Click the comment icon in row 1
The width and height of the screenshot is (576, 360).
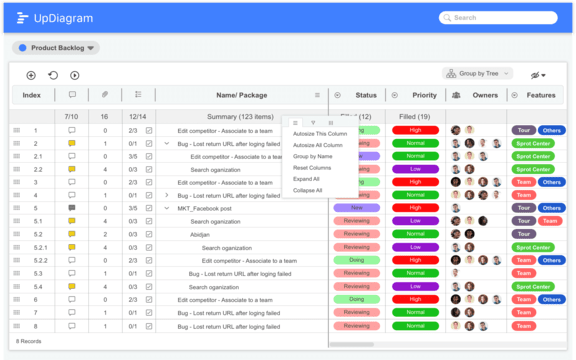[x=72, y=130]
